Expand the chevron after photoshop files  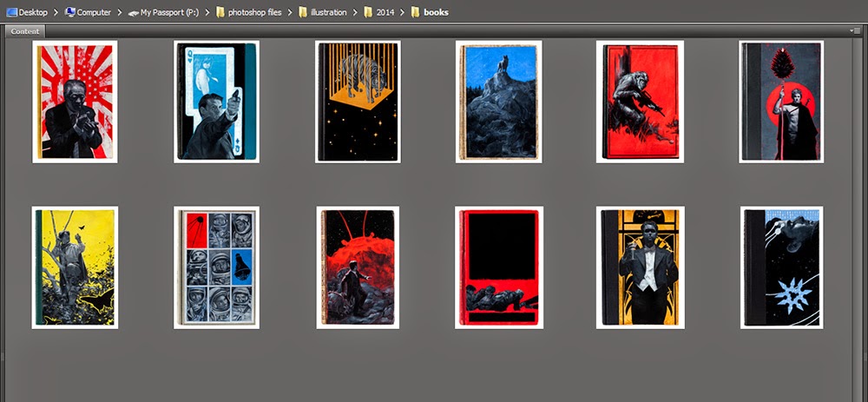coord(290,12)
